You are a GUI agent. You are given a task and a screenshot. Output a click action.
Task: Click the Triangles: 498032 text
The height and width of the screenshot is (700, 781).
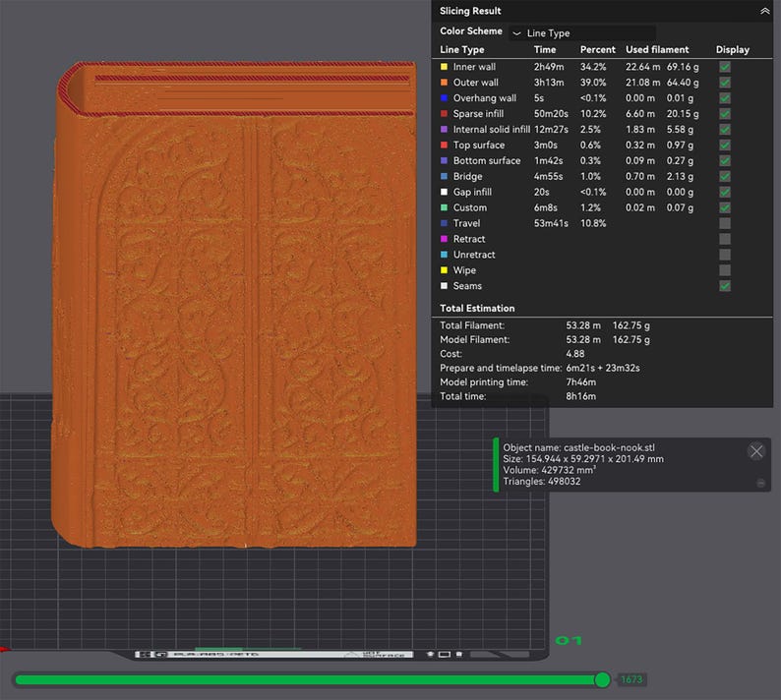coord(541,482)
